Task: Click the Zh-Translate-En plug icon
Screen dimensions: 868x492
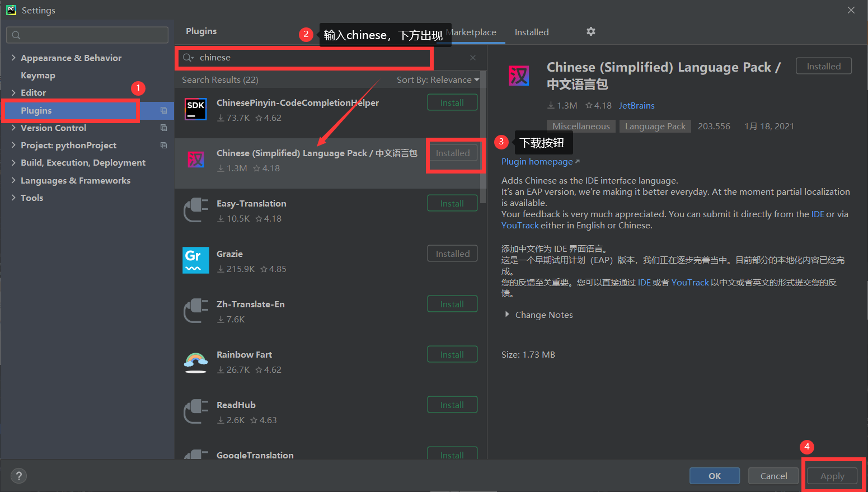Action: click(196, 311)
